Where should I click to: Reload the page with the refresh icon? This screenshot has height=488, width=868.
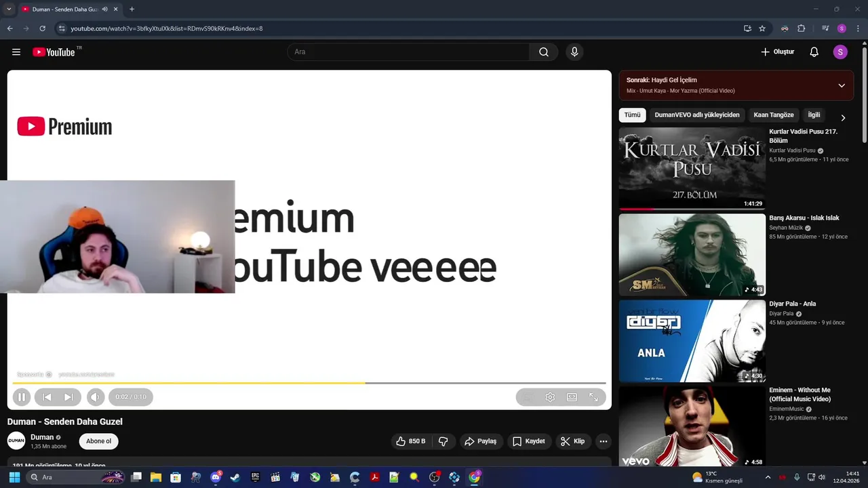[42, 28]
